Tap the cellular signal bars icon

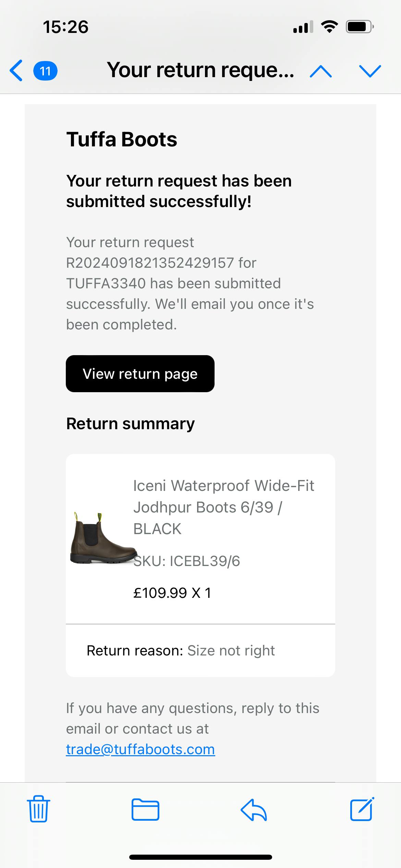[303, 27]
